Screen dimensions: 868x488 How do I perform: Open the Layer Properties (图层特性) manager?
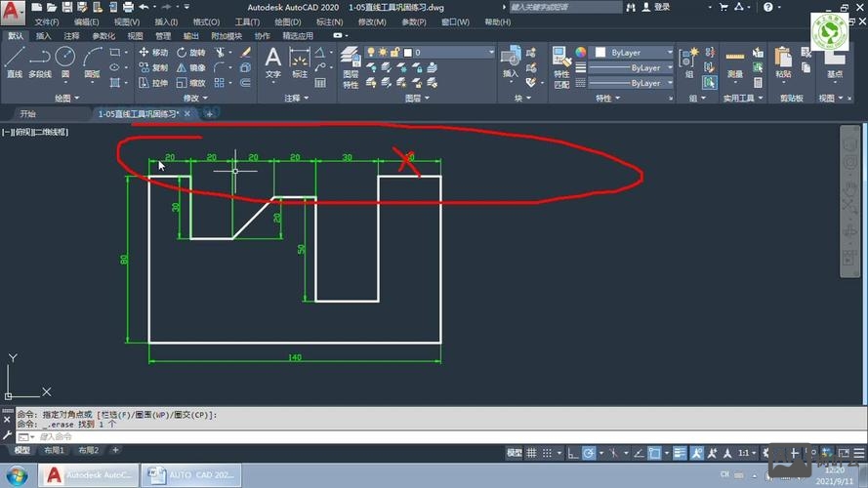click(x=351, y=68)
